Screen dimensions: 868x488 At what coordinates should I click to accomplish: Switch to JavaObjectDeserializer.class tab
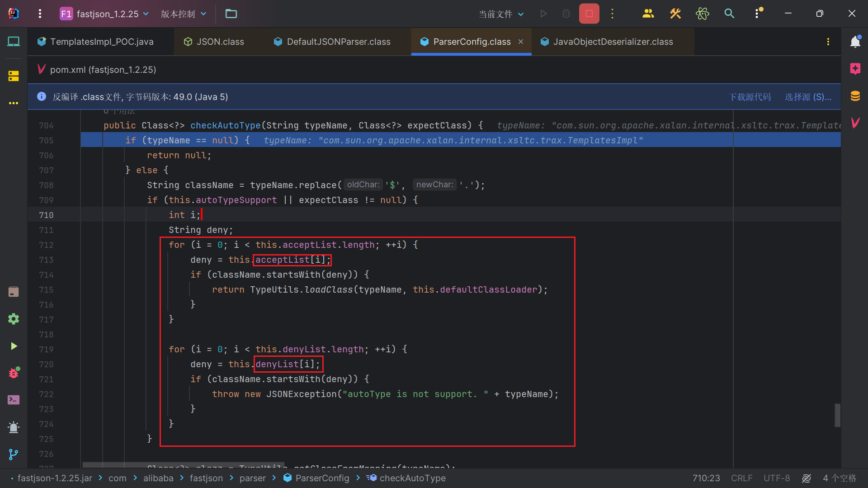click(607, 42)
